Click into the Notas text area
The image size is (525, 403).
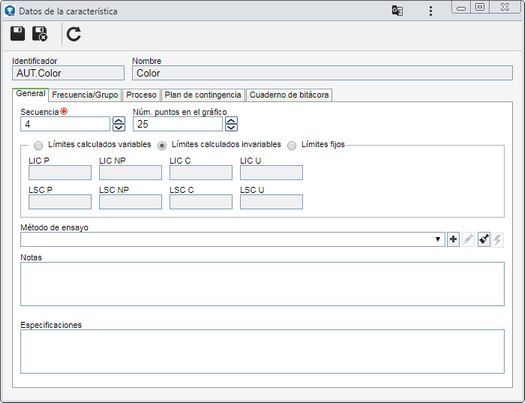click(262, 284)
